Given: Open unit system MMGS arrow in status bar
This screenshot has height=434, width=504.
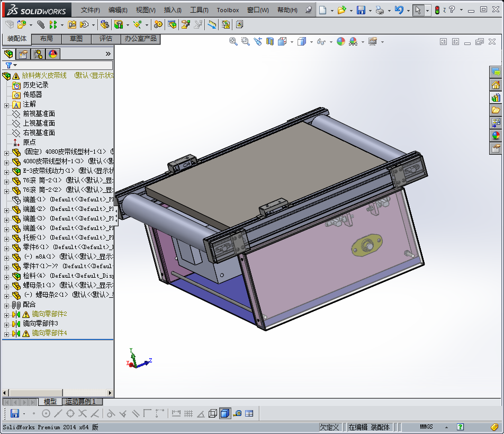Looking at the screenshot, I should coord(446,427).
